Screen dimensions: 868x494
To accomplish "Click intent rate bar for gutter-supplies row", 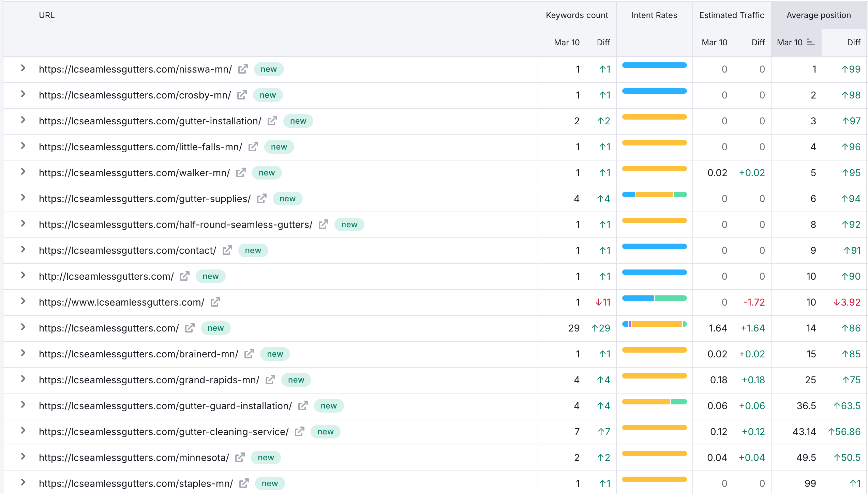I will (x=654, y=195).
